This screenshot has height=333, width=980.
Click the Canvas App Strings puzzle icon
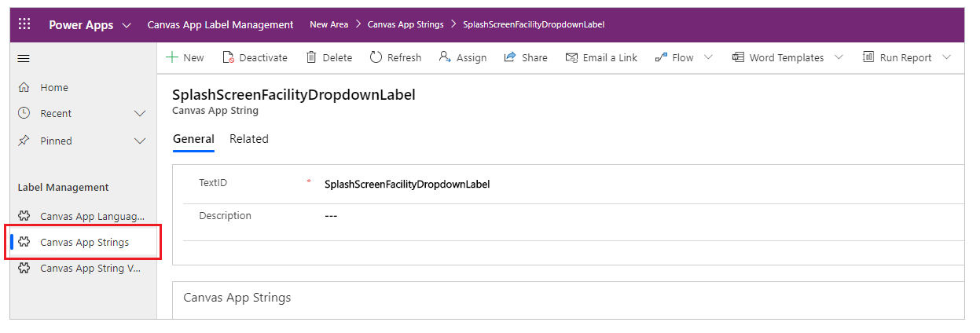click(x=24, y=242)
